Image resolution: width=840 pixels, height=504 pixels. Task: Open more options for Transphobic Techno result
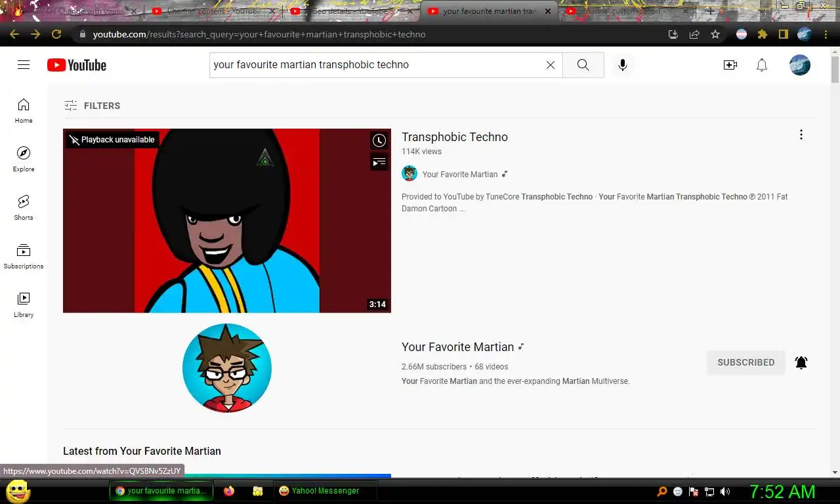coord(801,135)
